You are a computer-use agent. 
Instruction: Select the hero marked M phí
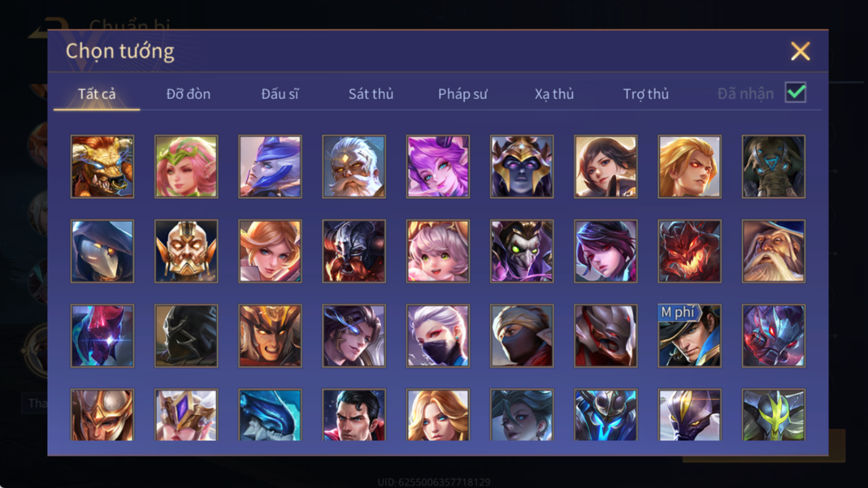pos(689,335)
